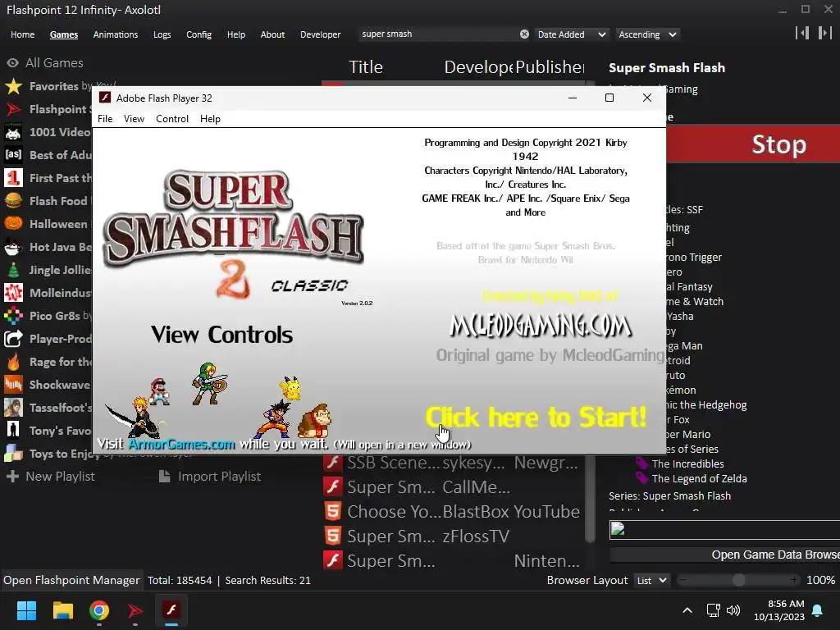
Task: Click the volume speaker tray icon
Action: [733, 610]
